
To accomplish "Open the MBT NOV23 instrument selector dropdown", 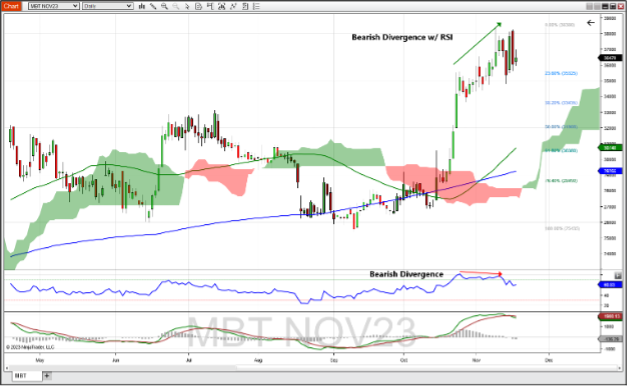I will click(53, 6).
